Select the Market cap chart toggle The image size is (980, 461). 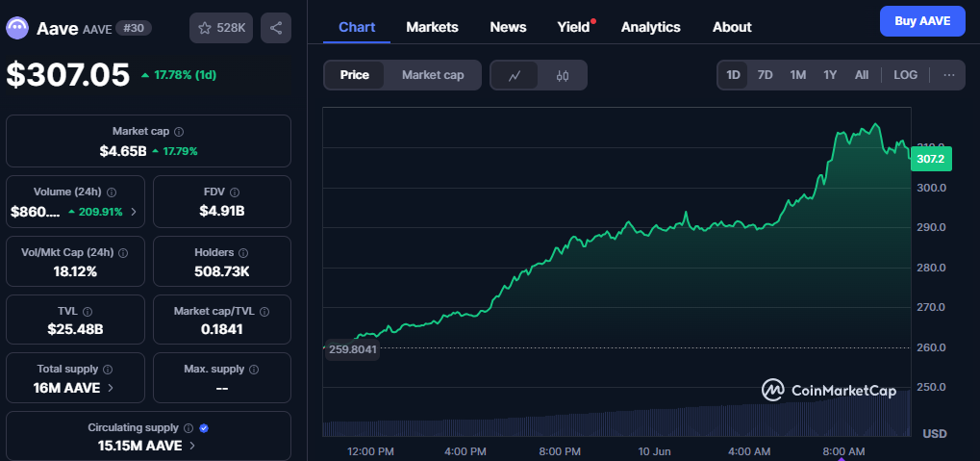pos(433,75)
